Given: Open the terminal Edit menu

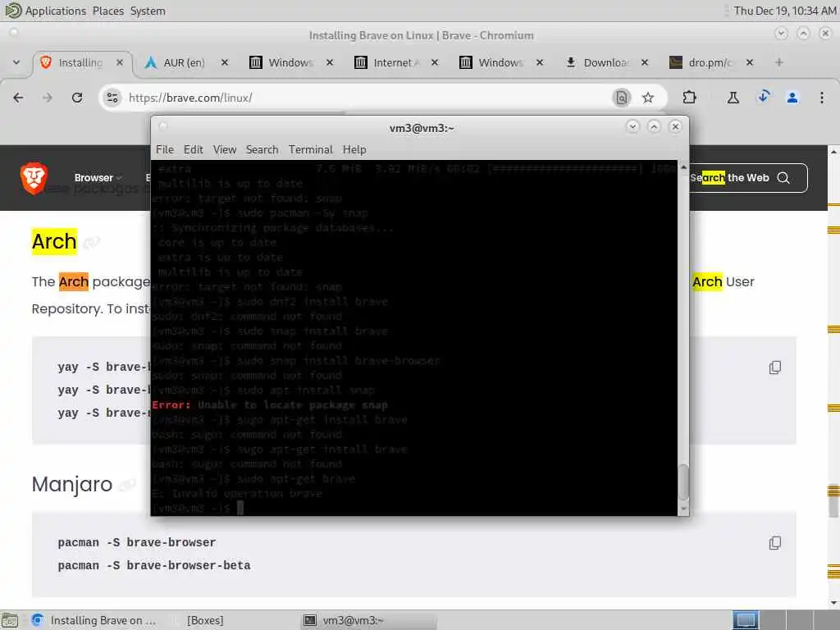Looking at the screenshot, I should point(194,149).
